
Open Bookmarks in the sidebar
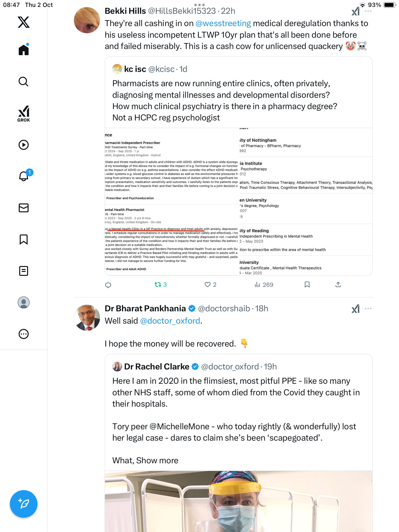pyautogui.click(x=24, y=239)
